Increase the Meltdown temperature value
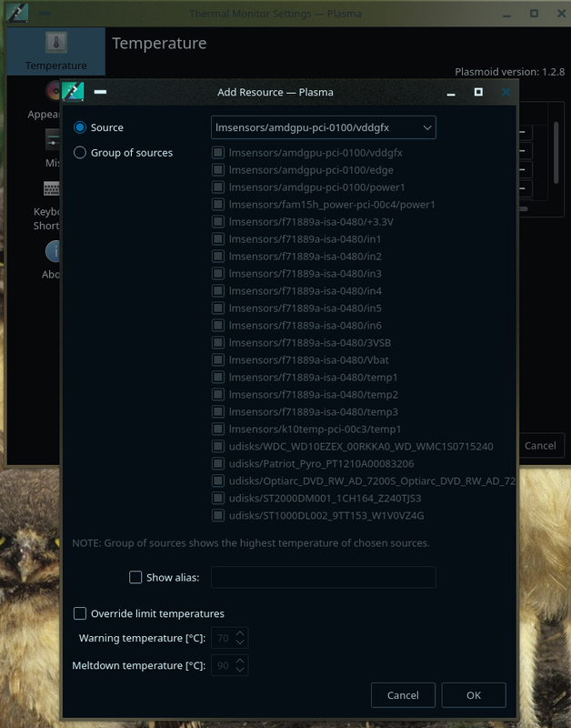The image size is (571, 728). pos(240,661)
